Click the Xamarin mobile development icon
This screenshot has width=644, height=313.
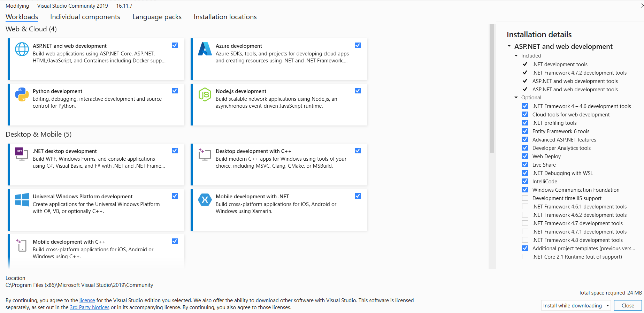(205, 200)
